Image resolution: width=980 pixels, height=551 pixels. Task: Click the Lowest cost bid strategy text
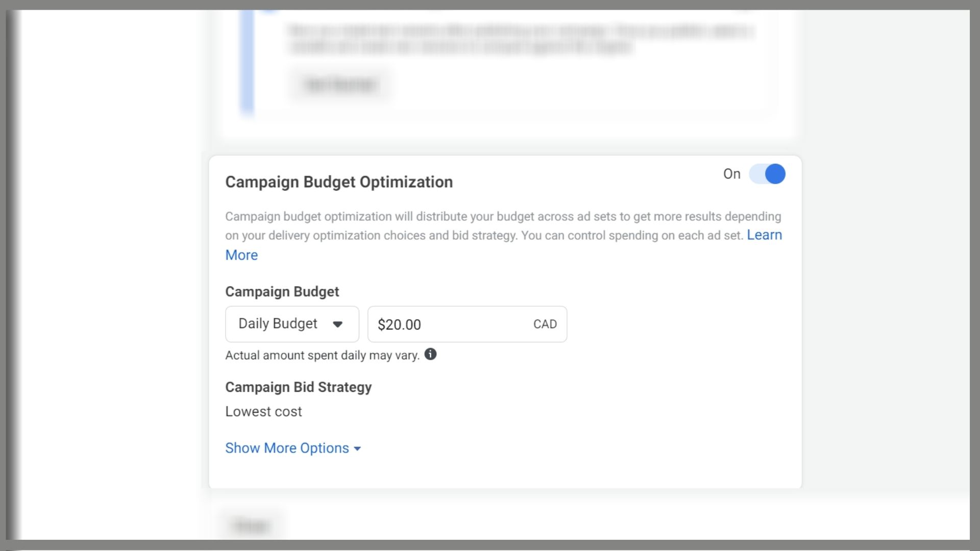point(263,412)
